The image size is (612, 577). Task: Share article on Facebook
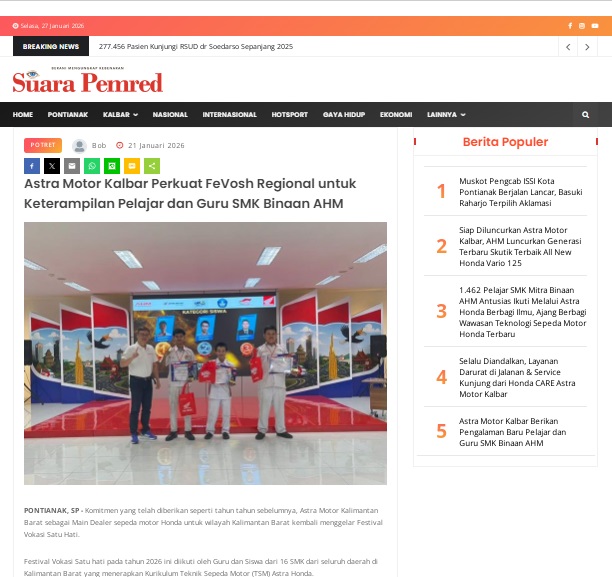coord(32,166)
